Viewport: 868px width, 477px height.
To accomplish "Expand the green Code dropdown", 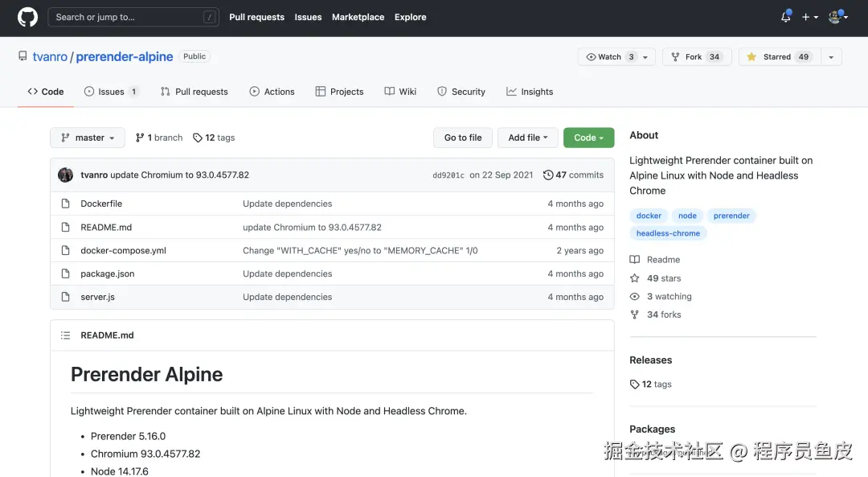I will (588, 138).
